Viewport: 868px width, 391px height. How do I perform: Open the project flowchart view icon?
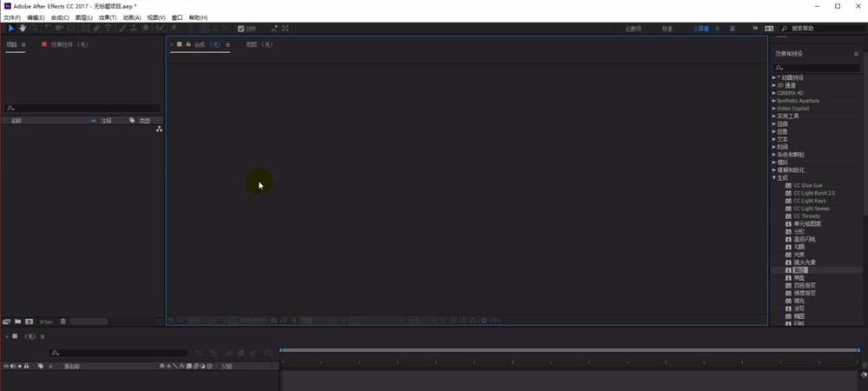pyautogui.click(x=160, y=129)
